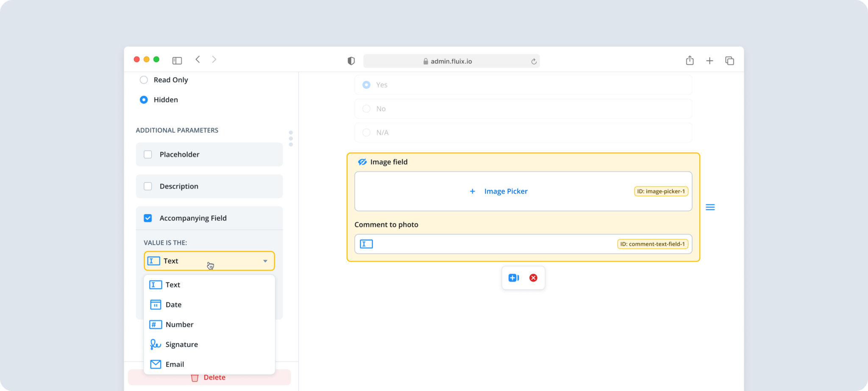The width and height of the screenshot is (868, 391).
Task: Choose Signature from the open dropdown menu
Action: [x=181, y=344]
